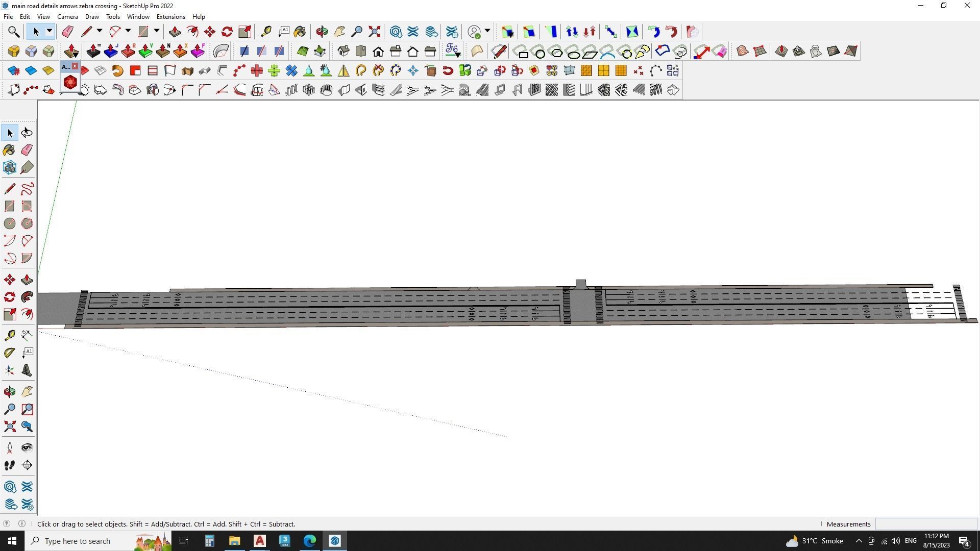The height and width of the screenshot is (551, 980).
Task: Activate the Walk footprints tool
Action: click(x=9, y=465)
